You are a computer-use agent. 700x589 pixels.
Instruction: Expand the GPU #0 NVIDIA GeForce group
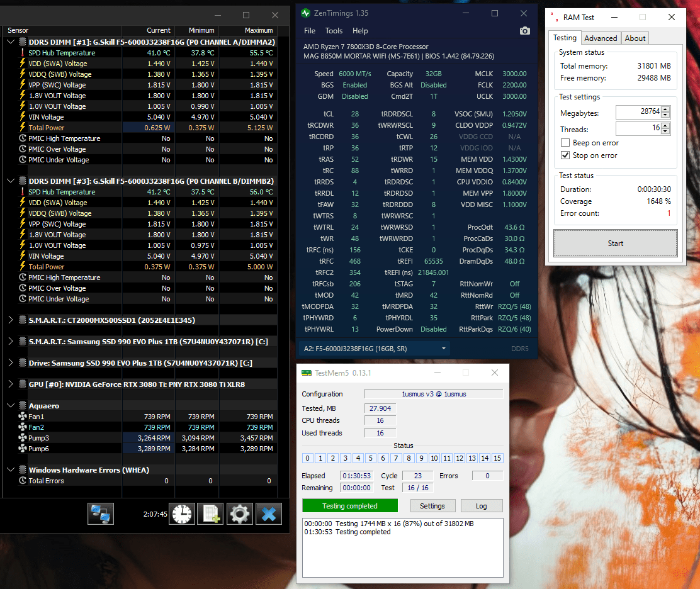pos(11,384)
